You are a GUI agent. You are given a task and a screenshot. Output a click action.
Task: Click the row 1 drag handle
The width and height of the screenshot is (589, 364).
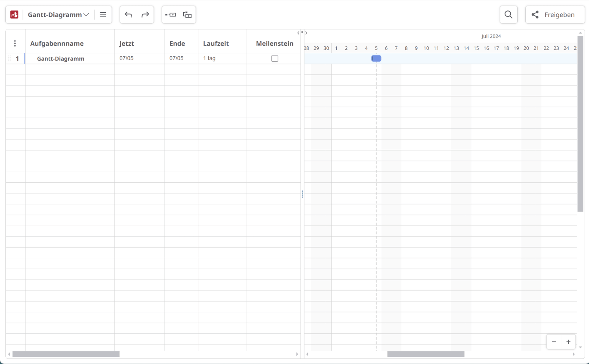point(9,59)
